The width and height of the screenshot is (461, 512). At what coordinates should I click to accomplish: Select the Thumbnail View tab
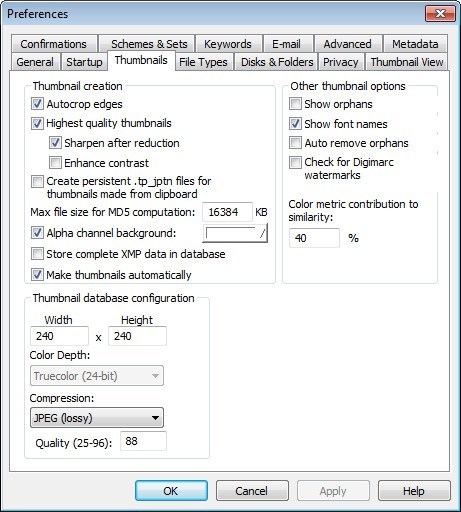[x=407, y=62]
